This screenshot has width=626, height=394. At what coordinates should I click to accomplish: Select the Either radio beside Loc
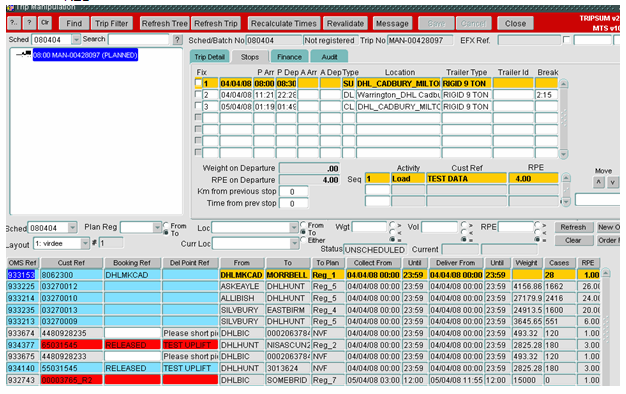coord(303,240)
